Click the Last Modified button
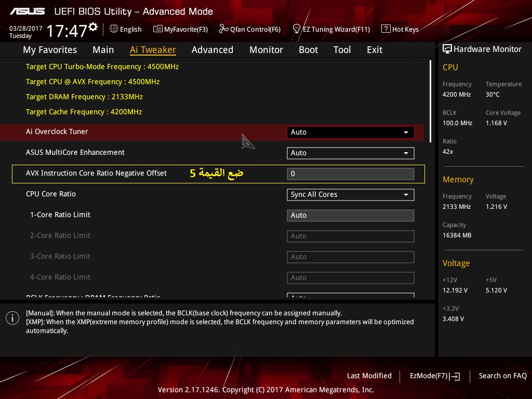Screen dimensions: 532x399 pyautogui.click(x=369, y=376)
